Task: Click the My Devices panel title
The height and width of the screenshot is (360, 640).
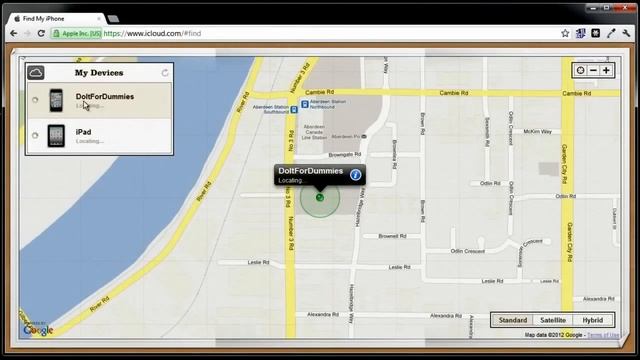Action: tap(99, 73)
